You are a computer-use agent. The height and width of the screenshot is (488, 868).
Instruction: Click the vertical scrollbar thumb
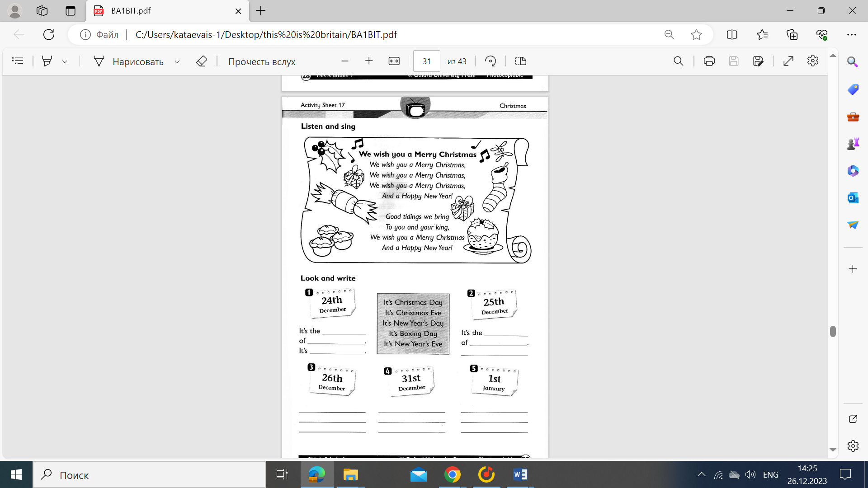point(833,331)
